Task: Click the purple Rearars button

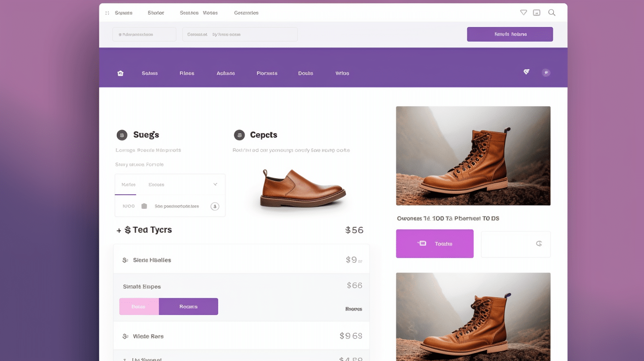Action: point(188,307)
